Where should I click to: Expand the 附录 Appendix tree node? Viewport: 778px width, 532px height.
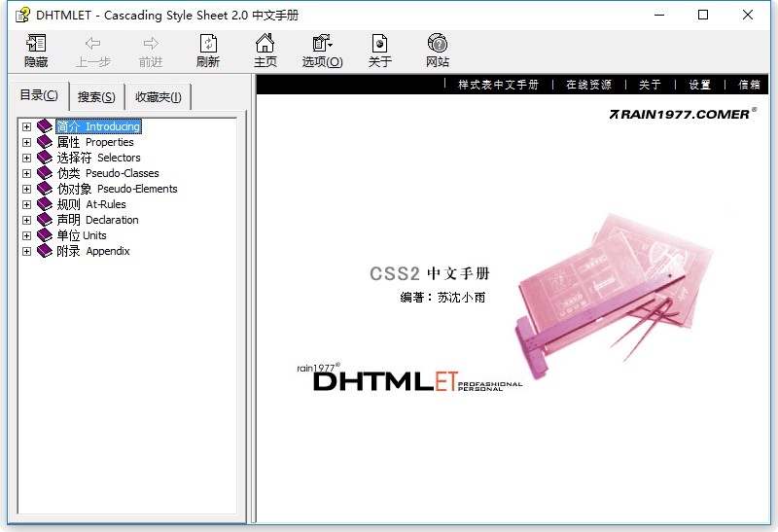[x=26, y=252]
